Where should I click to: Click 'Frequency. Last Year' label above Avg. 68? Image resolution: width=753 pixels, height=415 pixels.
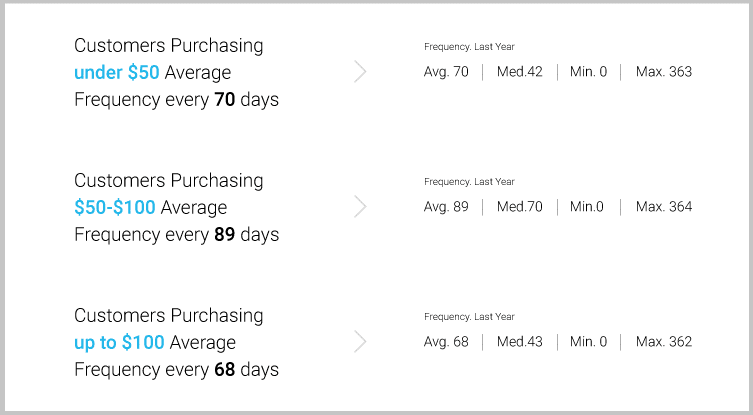click(x=469, y=317)
